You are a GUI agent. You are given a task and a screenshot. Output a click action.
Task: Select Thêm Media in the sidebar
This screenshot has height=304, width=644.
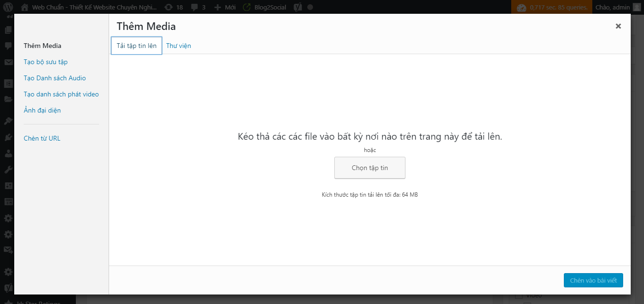42,46
